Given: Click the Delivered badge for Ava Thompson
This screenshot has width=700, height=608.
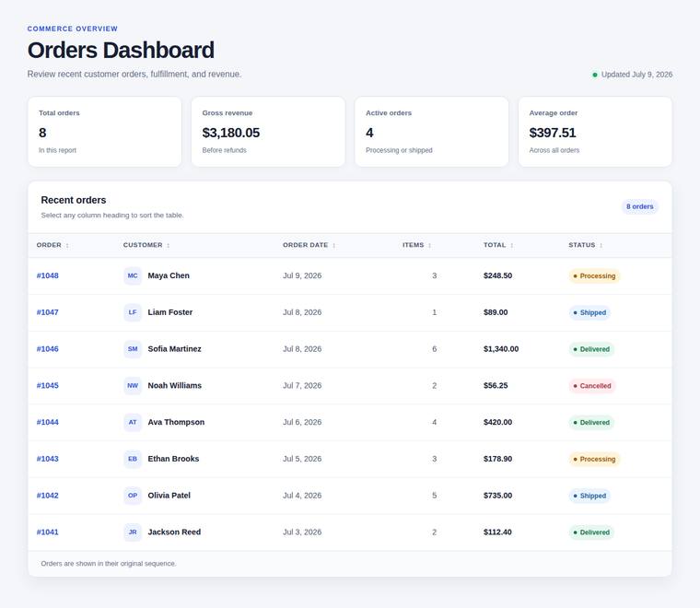Looking at the screenshot, I should (x=591, y=422).
